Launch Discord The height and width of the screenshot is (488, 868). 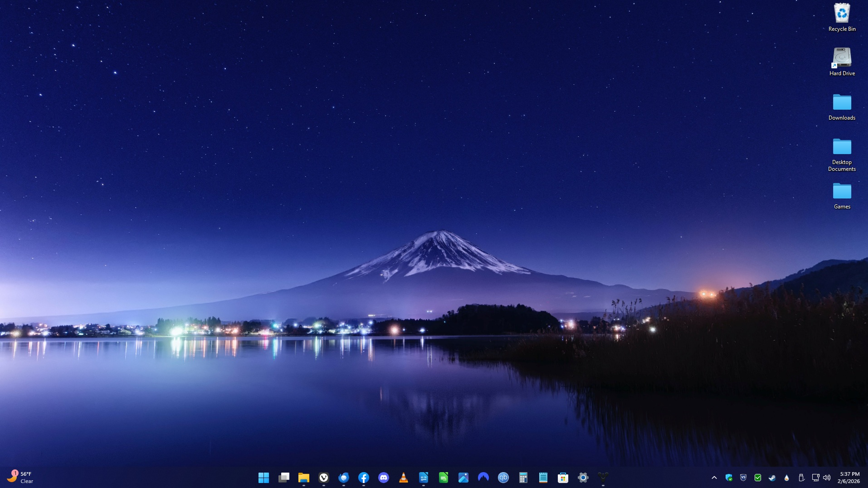pos(384,477)
